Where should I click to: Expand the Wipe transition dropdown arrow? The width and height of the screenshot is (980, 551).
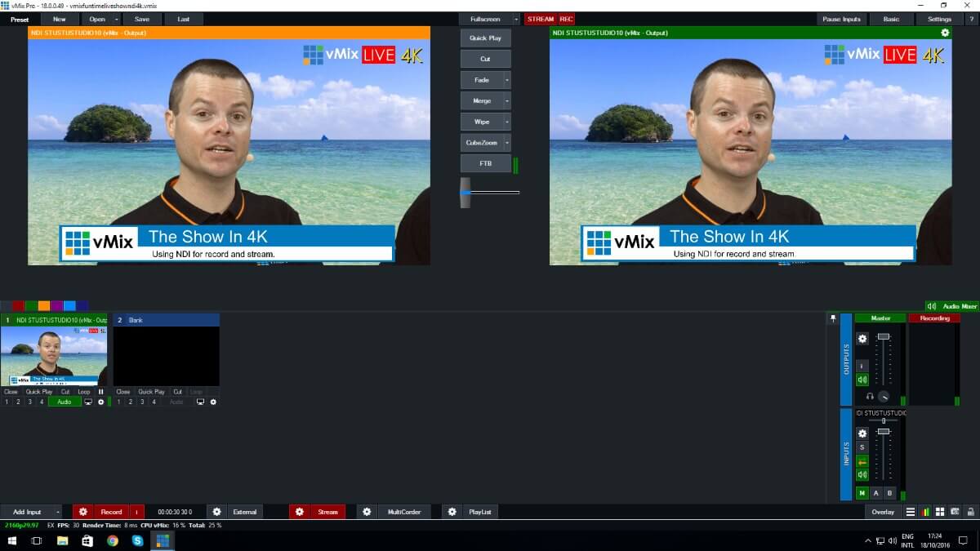pos(507,122)
